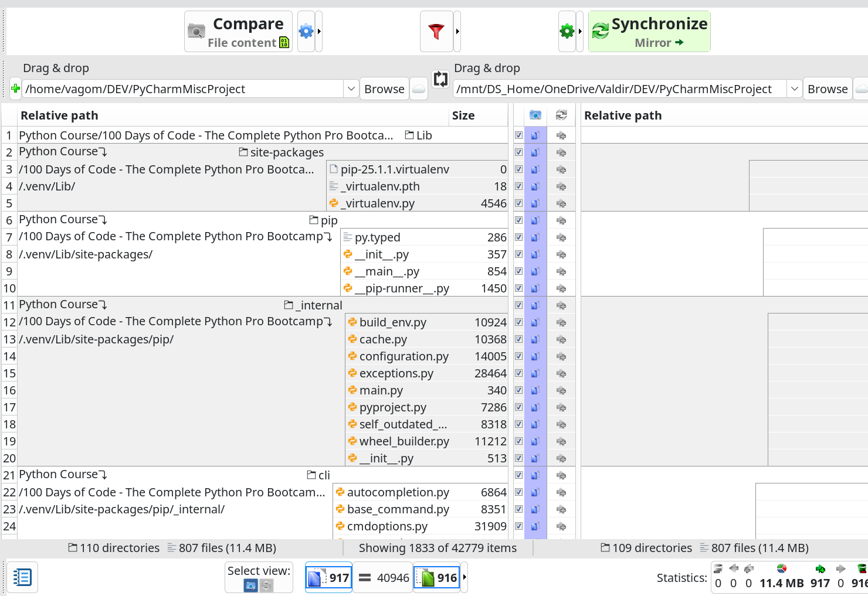This screenshot has width=868, height=596.
Task: Click the _internal folder icon
Action: (289, 305)
